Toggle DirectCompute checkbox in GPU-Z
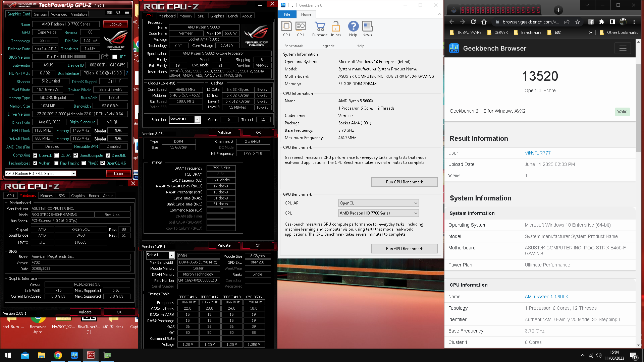 (x=76, y=156)
